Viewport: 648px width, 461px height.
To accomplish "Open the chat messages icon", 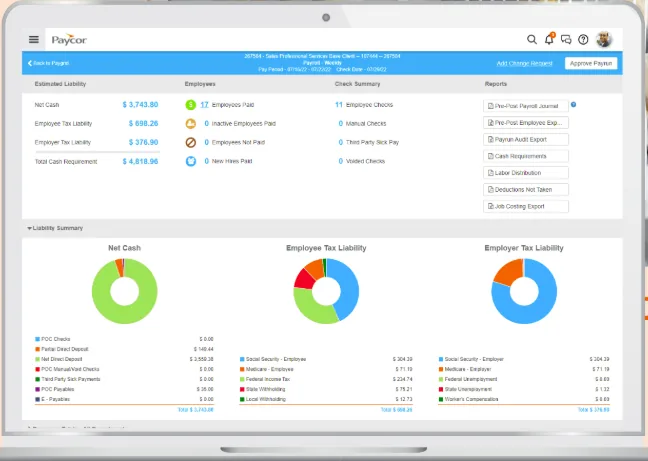I will tap(566, 40).
